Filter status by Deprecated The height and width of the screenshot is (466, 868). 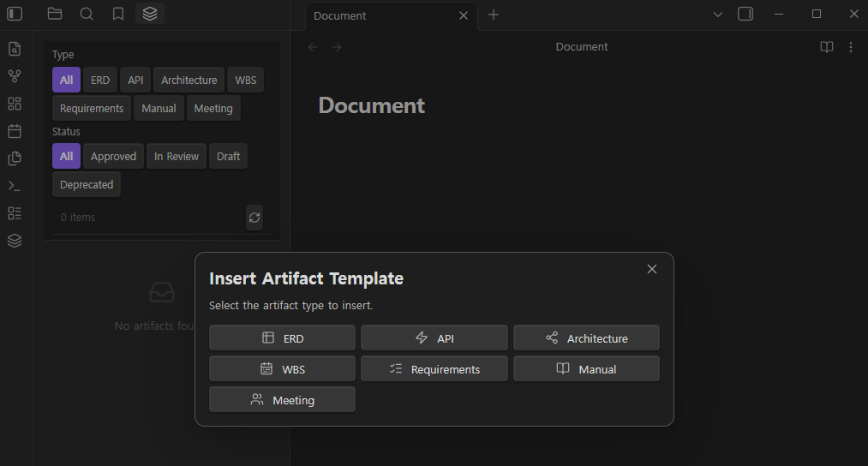pos(87,185)
